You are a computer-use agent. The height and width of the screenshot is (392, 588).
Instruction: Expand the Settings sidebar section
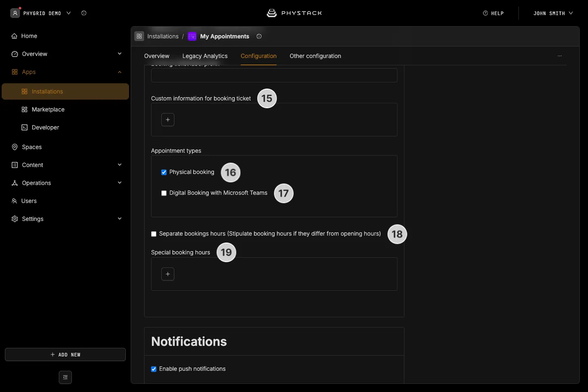point(120,219)
